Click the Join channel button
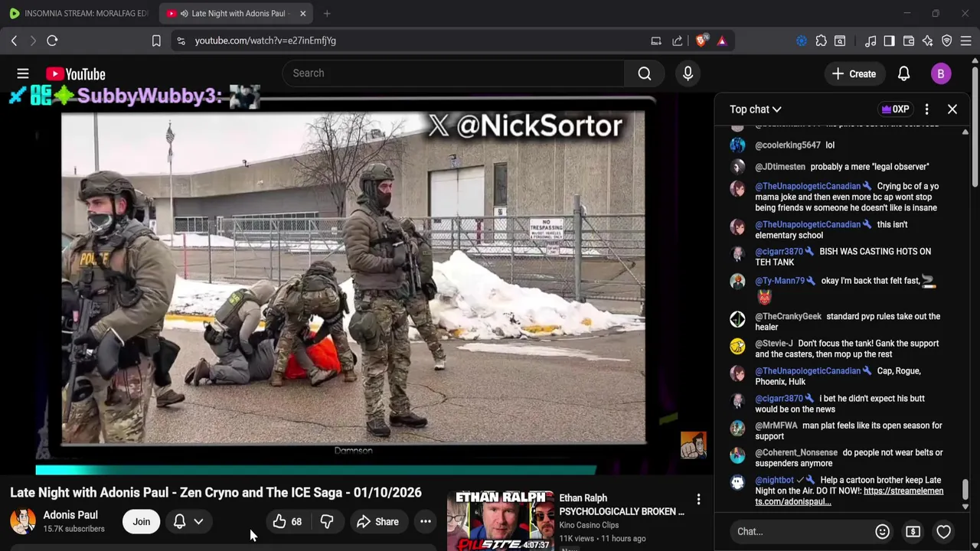 142,522
